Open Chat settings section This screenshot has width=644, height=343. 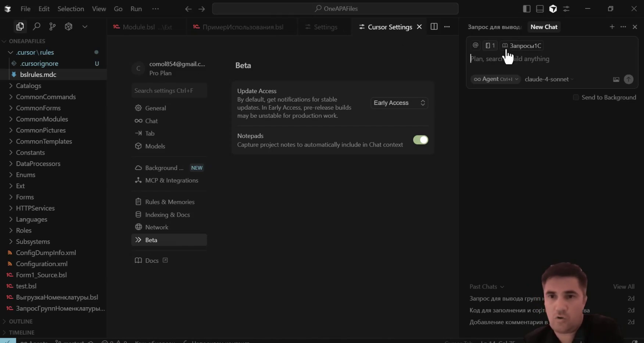(x=169, y=121)
